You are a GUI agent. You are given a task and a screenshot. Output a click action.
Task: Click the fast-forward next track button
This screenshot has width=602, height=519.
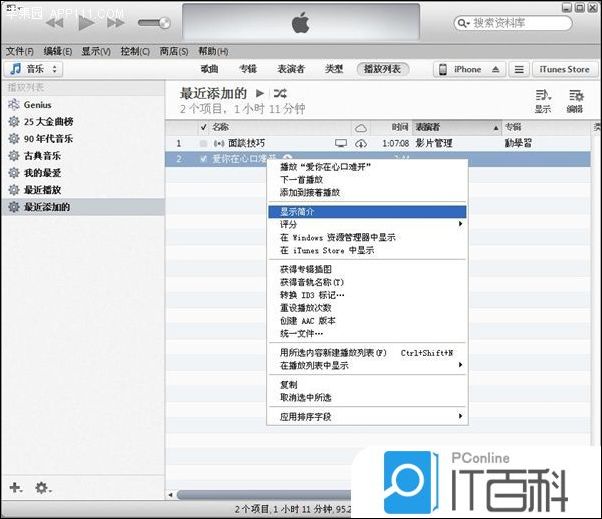click(x=116, y=23)
